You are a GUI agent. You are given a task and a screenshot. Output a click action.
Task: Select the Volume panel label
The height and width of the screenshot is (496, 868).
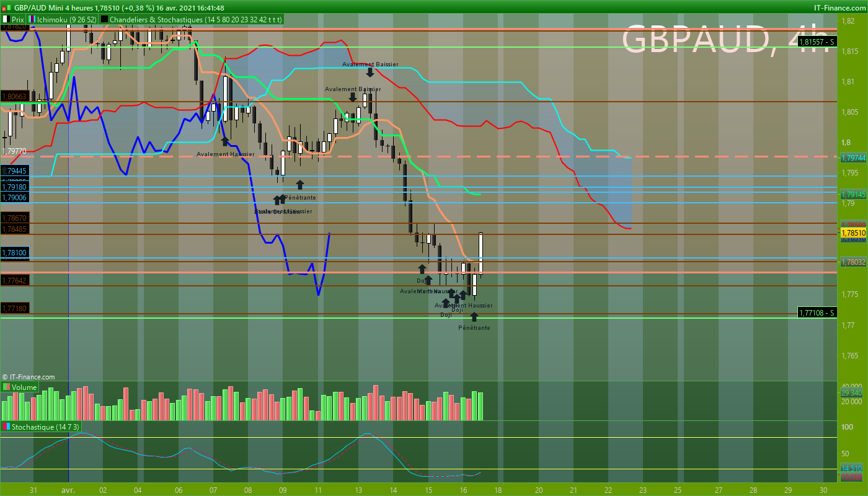[24, 387]
